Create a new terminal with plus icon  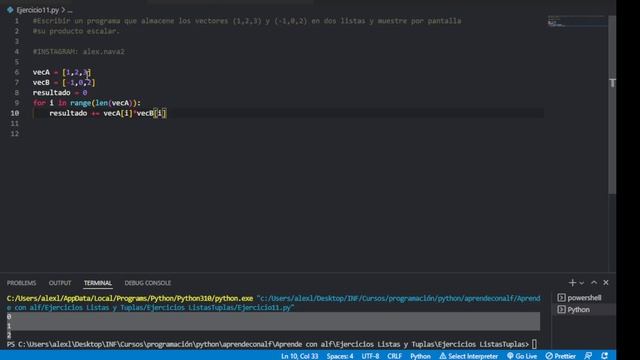coord(572,282)
